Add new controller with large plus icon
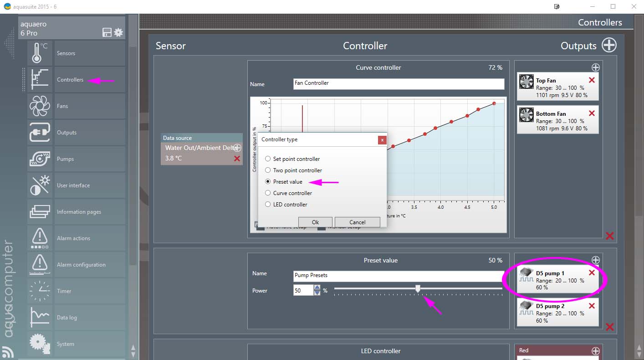This screenshot has width=644, height=360. click(x=609, y=45)
